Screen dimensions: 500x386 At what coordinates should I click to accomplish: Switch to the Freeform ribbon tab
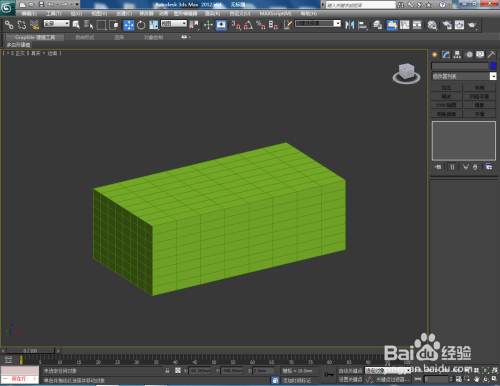click(x=85, y=37)
